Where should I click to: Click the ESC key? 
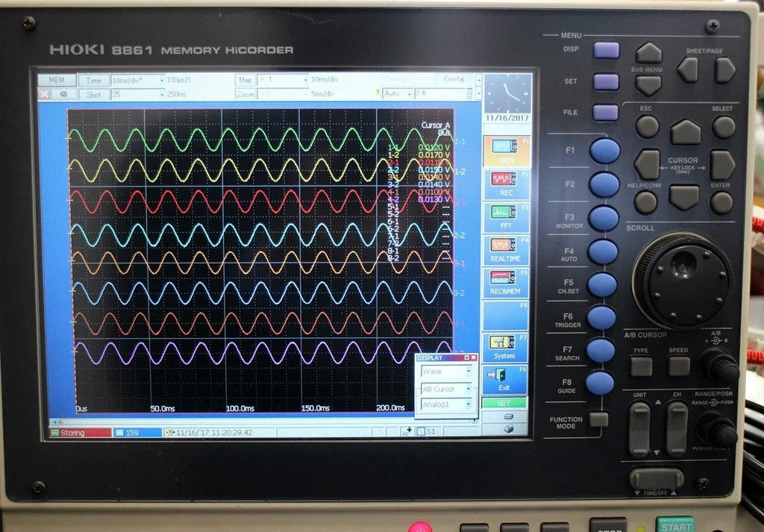(x=647, y=127)
